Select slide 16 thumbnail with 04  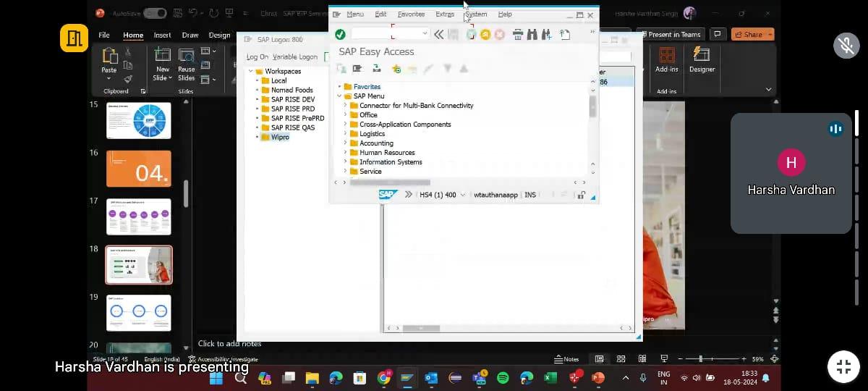139,169
